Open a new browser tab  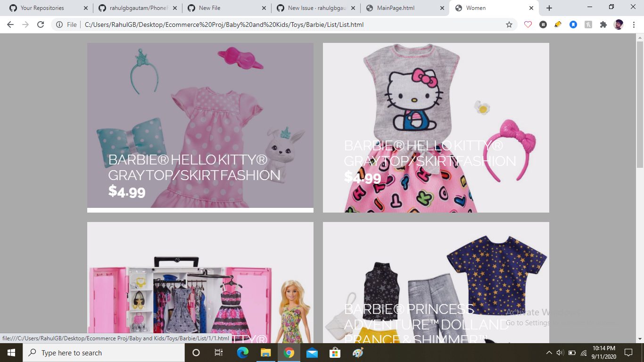pos(549,8)
